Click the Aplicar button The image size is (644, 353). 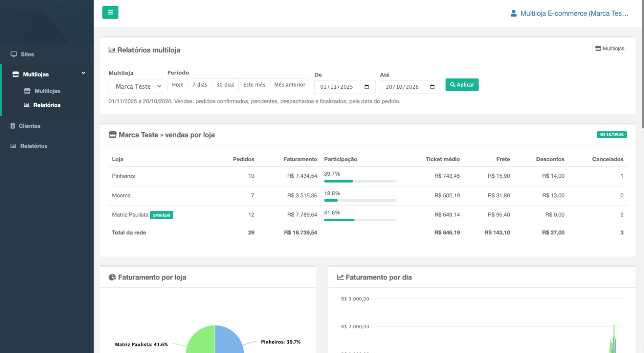tap(462, 85)
